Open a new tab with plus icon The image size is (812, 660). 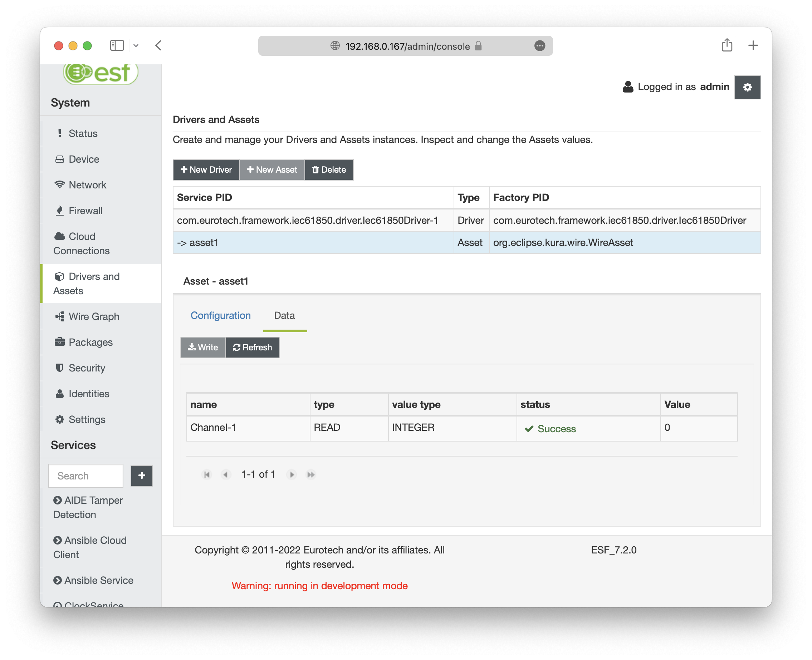click(x=753, y=46)
